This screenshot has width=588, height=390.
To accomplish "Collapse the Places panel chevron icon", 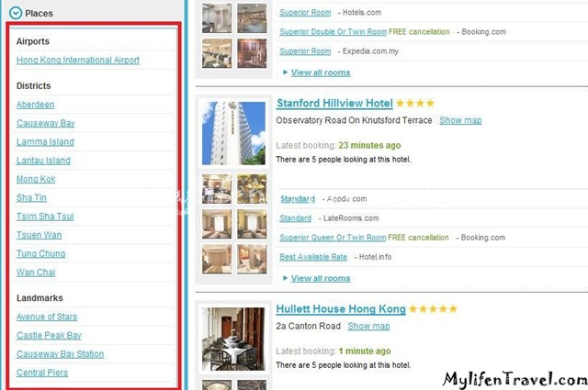I will click(x=16, y=13).
